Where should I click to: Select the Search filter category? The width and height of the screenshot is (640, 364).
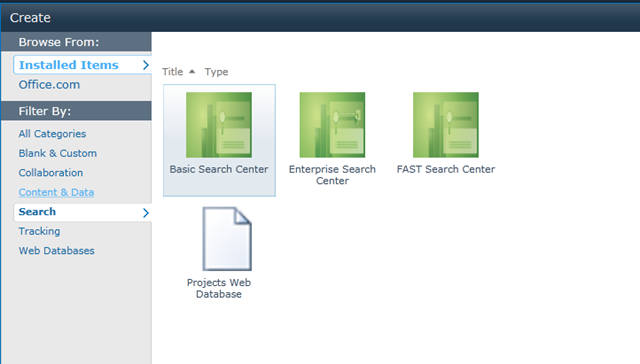[37, 212]
